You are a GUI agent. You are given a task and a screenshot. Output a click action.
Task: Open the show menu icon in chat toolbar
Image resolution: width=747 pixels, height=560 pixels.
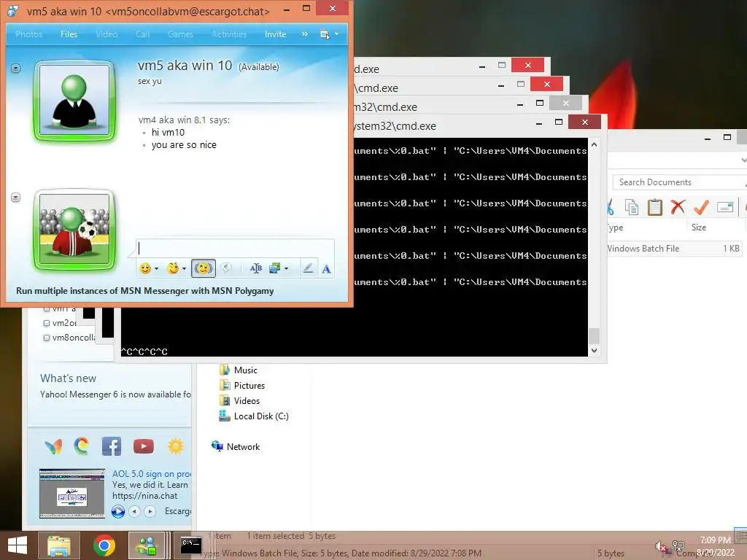pos(325,34)
